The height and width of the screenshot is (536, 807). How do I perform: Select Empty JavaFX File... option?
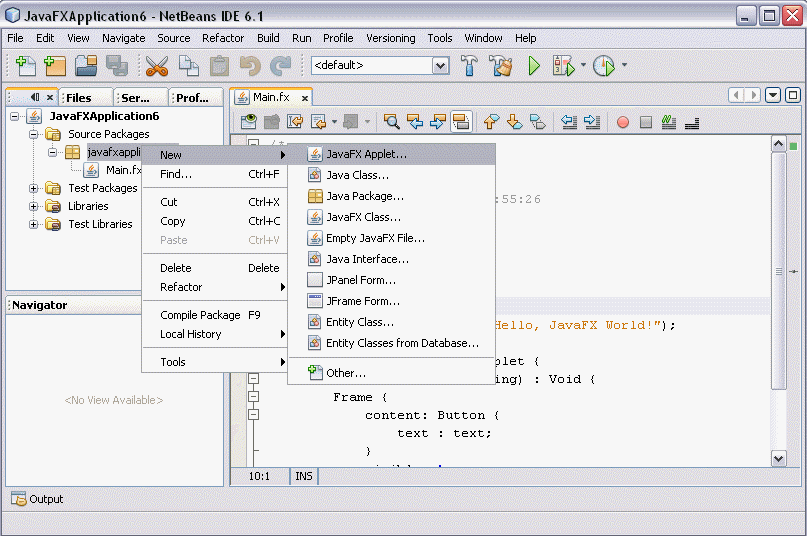(x=392, y=238)
